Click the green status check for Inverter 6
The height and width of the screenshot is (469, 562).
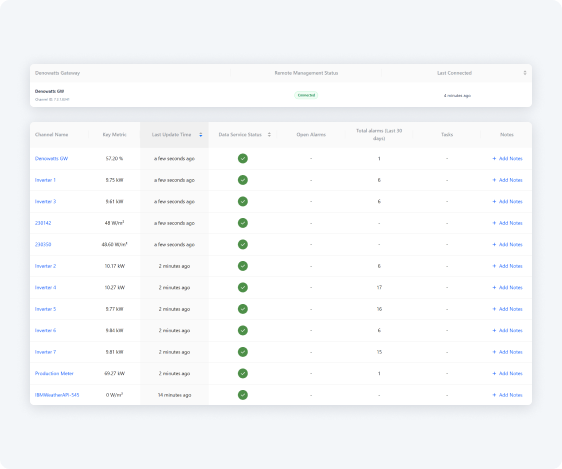tap(243, 330)
